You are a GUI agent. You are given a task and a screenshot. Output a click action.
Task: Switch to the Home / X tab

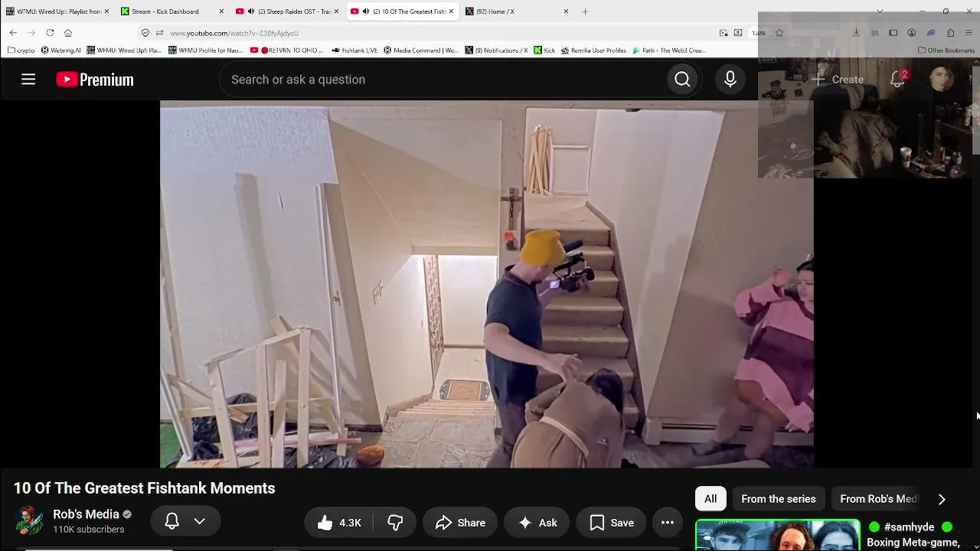pyautogui.click(x=518, y=11)
